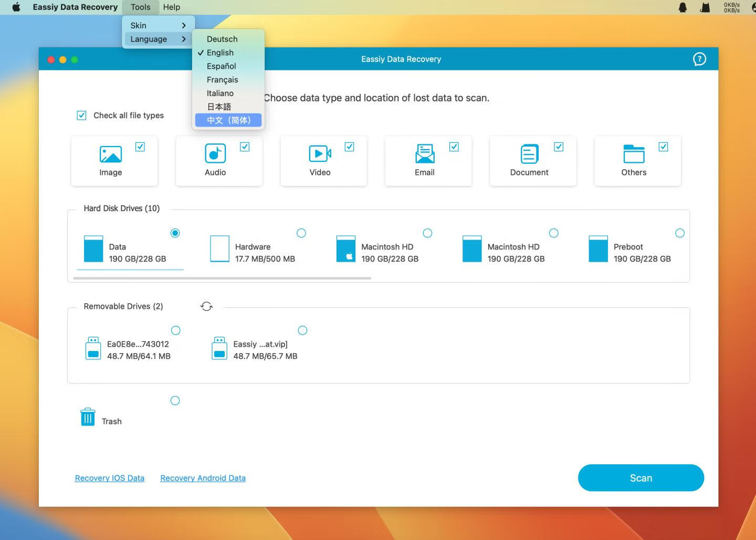
Task: Click the refresh icon next to Removable Drives
Action: [x=206, y=306]
